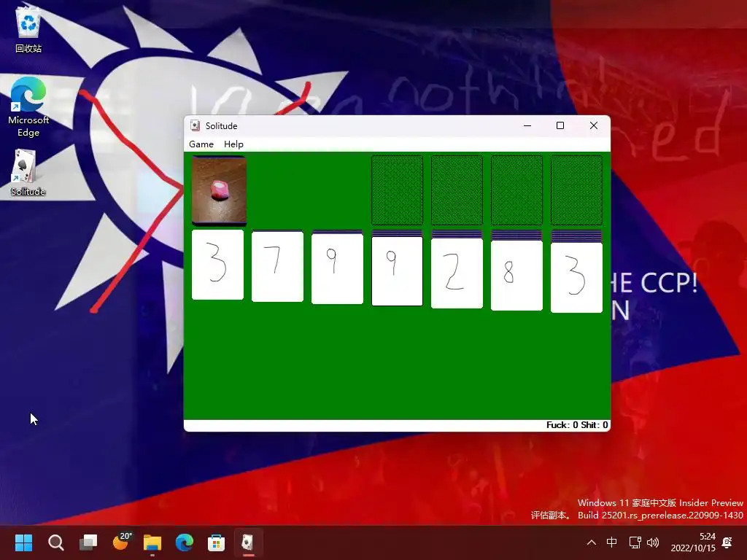Open the Help menu
The width and height of the screenshot is (747, 560).
click(x=233, y=144)
